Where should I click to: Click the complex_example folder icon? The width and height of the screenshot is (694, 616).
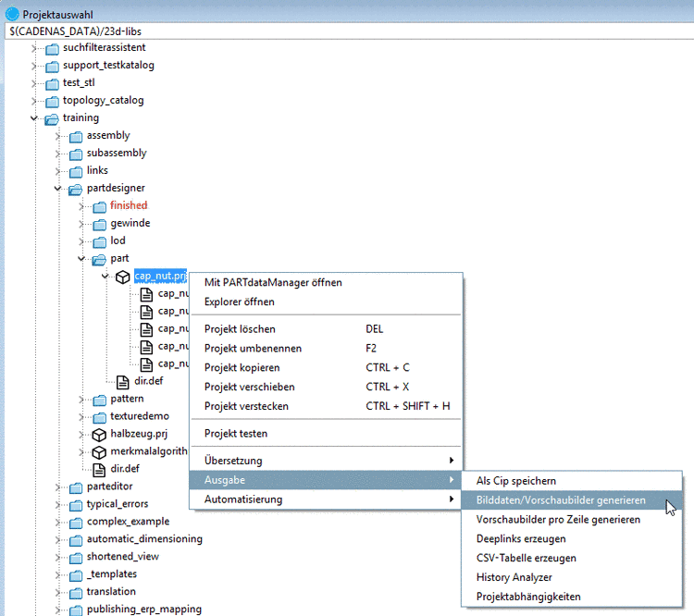76,523
